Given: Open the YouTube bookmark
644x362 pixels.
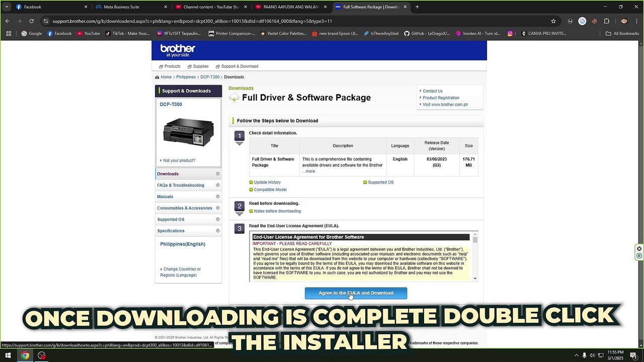Looking at the screenshot, I should [x=88, y=33].
